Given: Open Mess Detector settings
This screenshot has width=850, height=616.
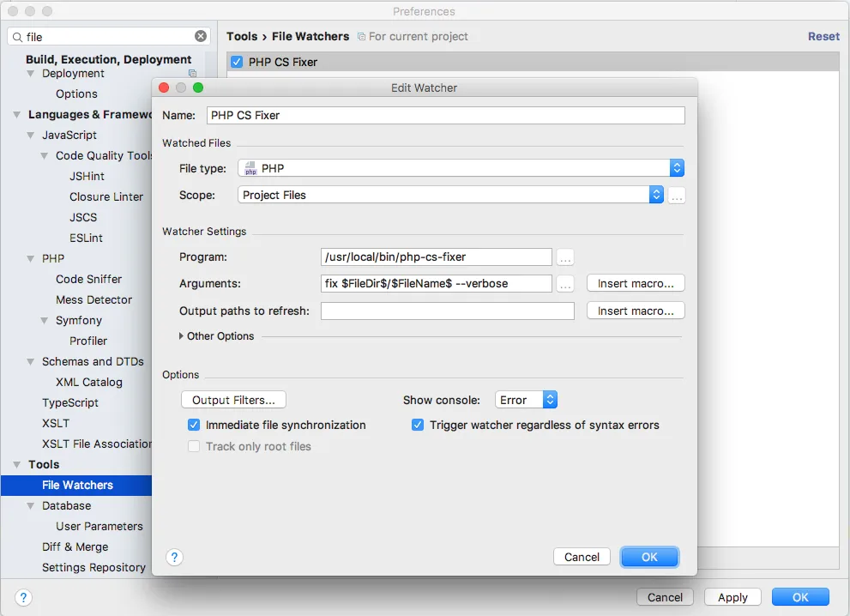Looking at the screenshot, I should [x=93, y=300].
